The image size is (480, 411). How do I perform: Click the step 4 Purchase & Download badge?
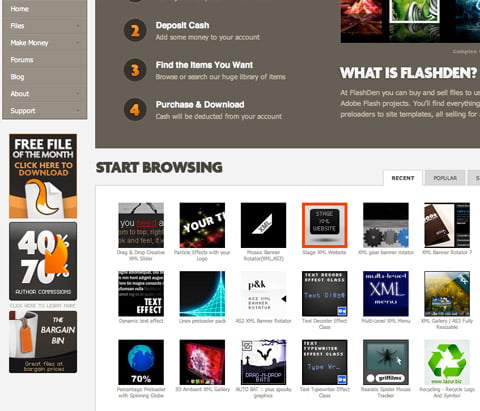click(x=135, y=110)
